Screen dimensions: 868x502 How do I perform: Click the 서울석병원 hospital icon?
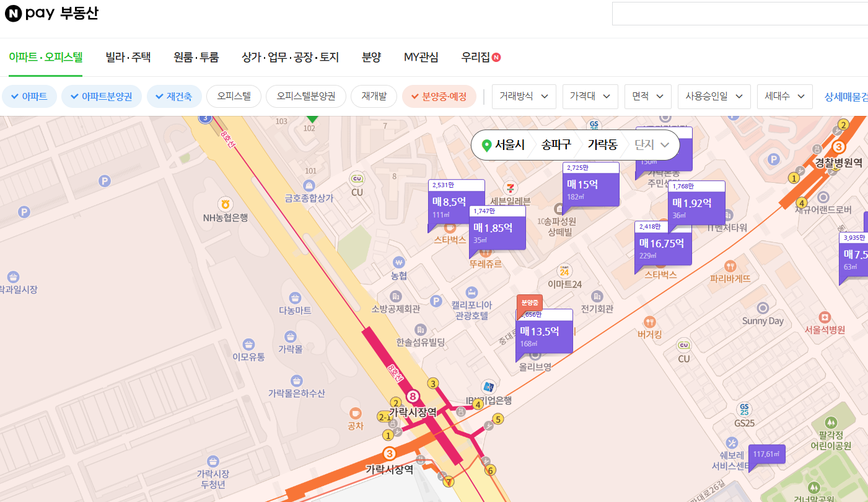coord(825,317)
